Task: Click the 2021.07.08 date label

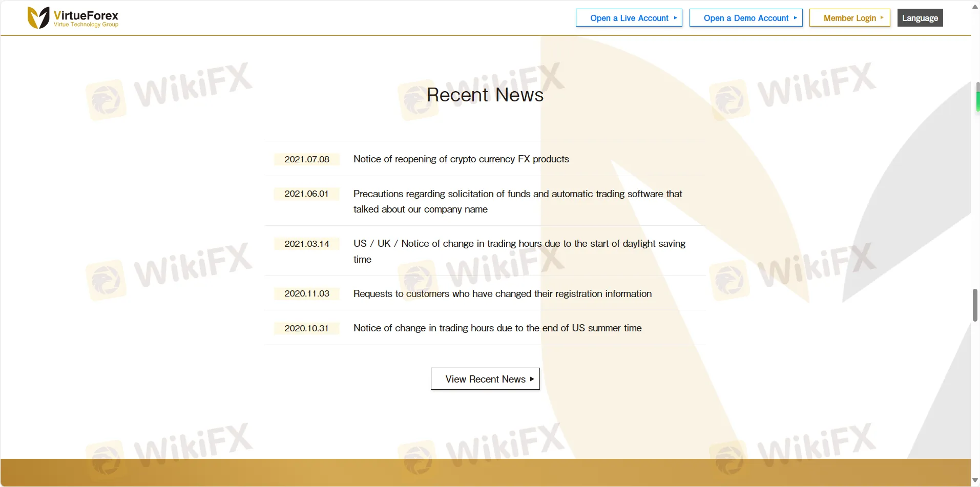Action: point(307,159)
